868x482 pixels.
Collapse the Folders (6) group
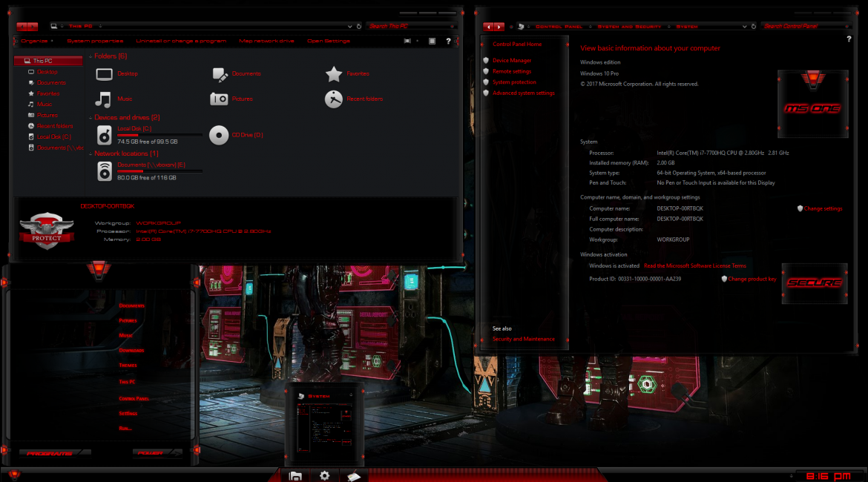[91, 56]
